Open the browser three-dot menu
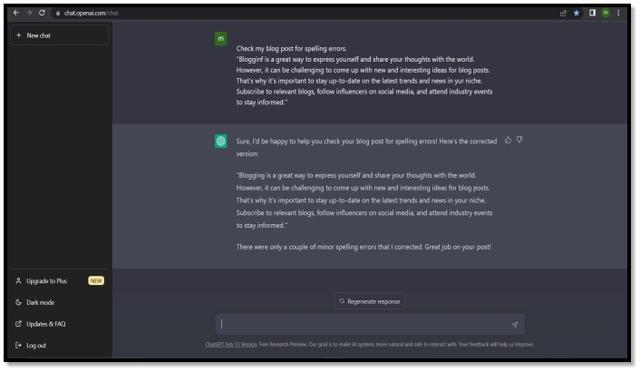Screen dimensions: 640x372 click(618, 13)
